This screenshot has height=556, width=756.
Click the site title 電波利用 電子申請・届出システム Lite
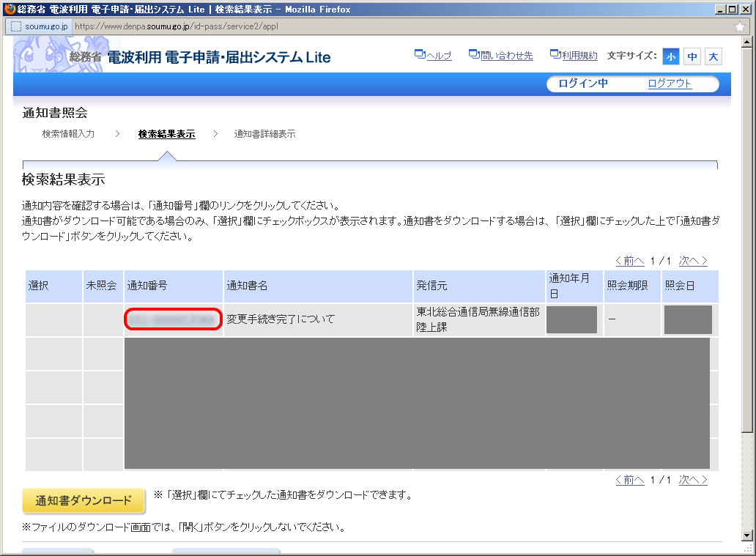[218, 57]
